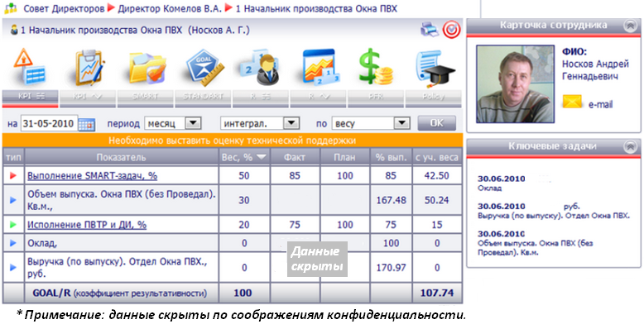Click the e-mail envelope icon

click(x=573, y=101)
